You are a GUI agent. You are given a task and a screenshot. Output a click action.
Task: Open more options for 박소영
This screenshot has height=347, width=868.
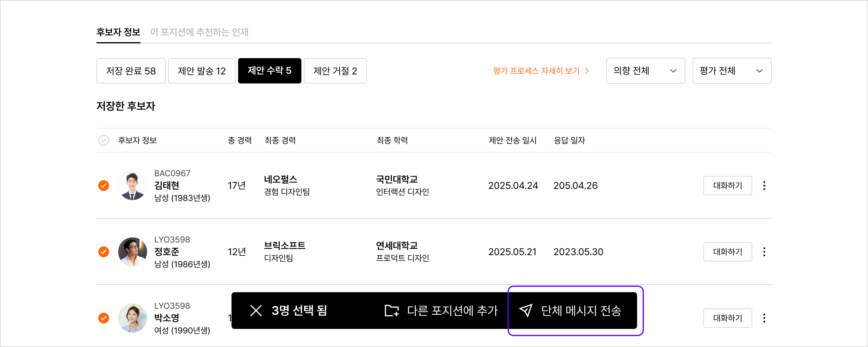click(x=764, y=318)
